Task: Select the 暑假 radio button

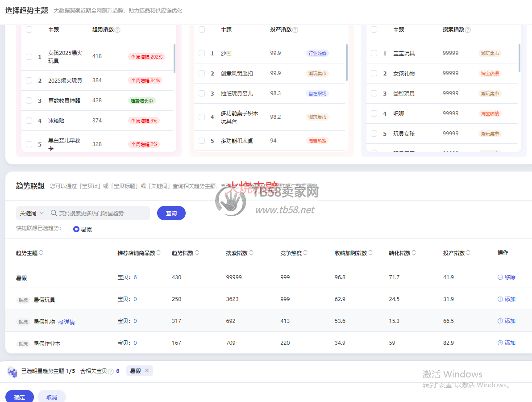Action: click(x=76, y=229)
